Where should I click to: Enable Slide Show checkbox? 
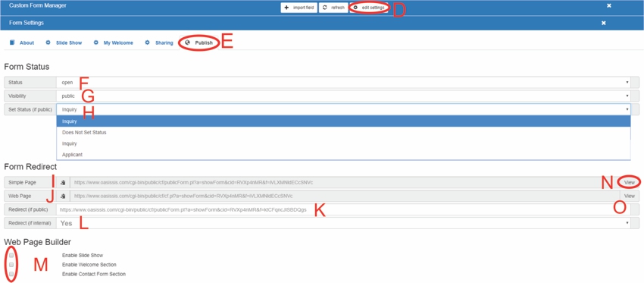[x=11, y=255]
